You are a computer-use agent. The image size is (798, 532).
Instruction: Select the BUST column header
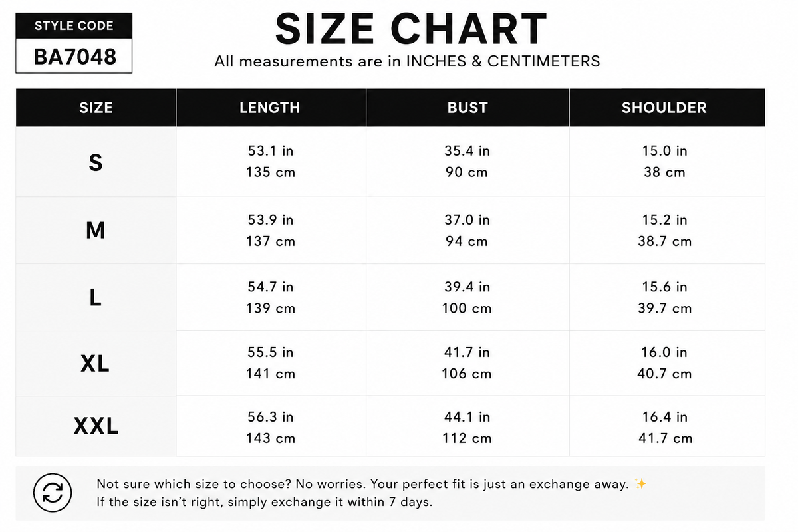pos(467,108)
